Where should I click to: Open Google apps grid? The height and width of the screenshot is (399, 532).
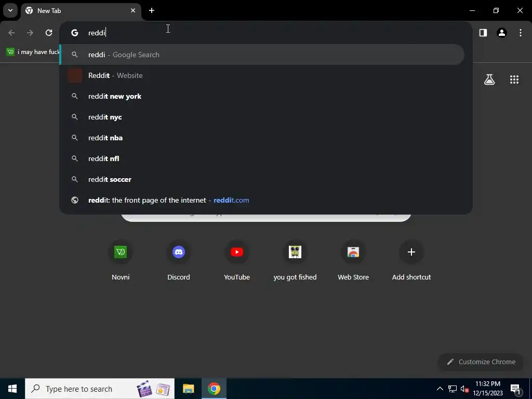514,79
